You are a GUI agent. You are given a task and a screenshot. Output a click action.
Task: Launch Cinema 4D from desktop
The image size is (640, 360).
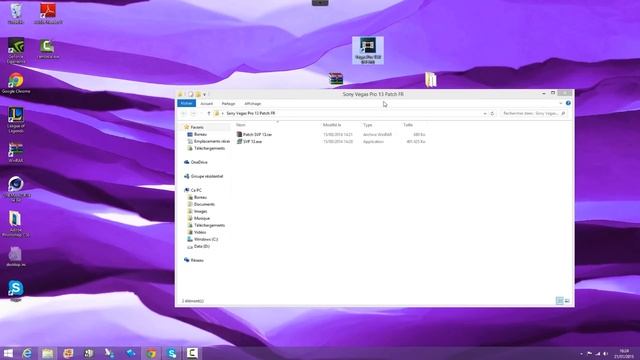point(16,189)
